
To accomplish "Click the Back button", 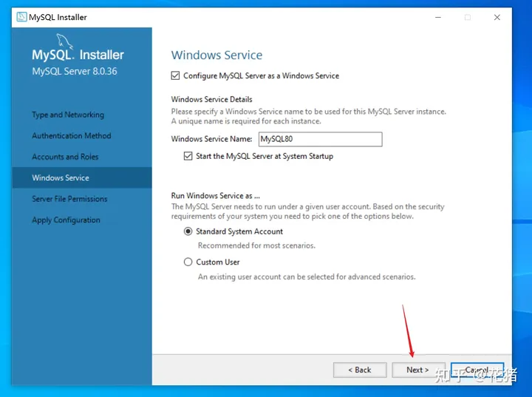I will (360, 370).
